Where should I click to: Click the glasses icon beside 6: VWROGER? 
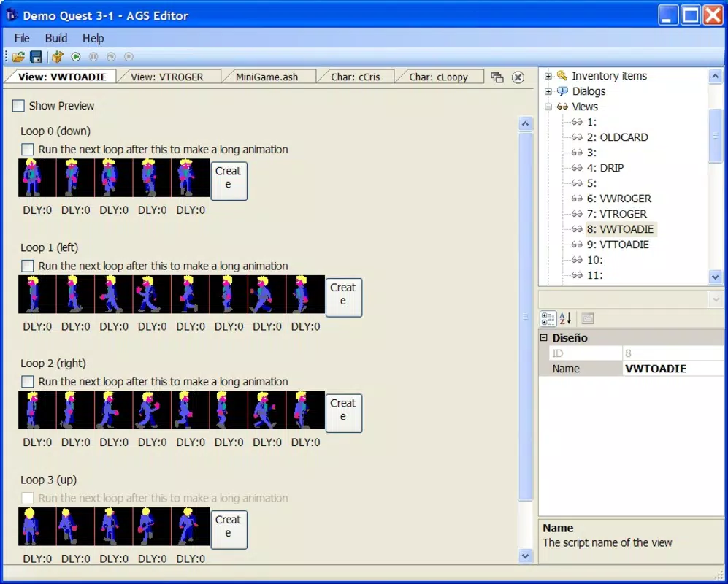coord(577,199)
